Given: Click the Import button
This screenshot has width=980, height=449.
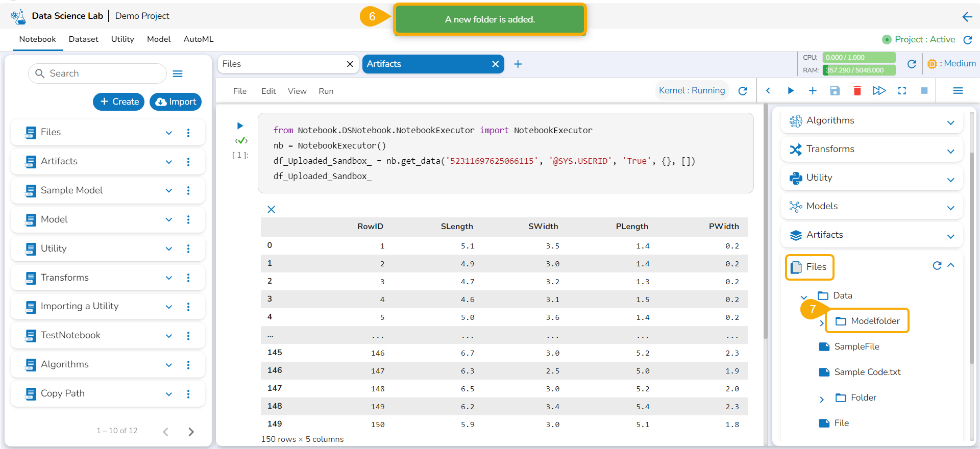Looking at the screenshot, I should pos(176,102).
